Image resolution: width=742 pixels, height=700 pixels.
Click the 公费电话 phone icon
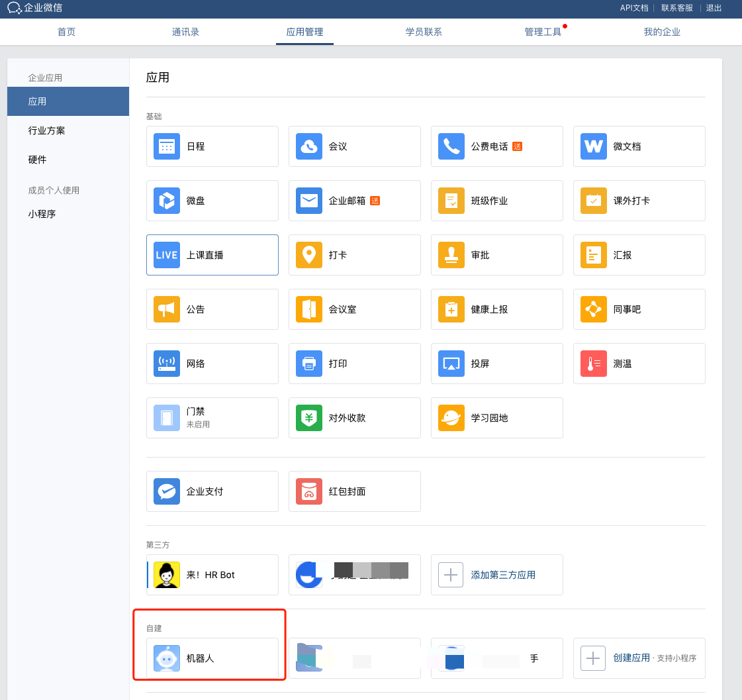click(451, 146)
